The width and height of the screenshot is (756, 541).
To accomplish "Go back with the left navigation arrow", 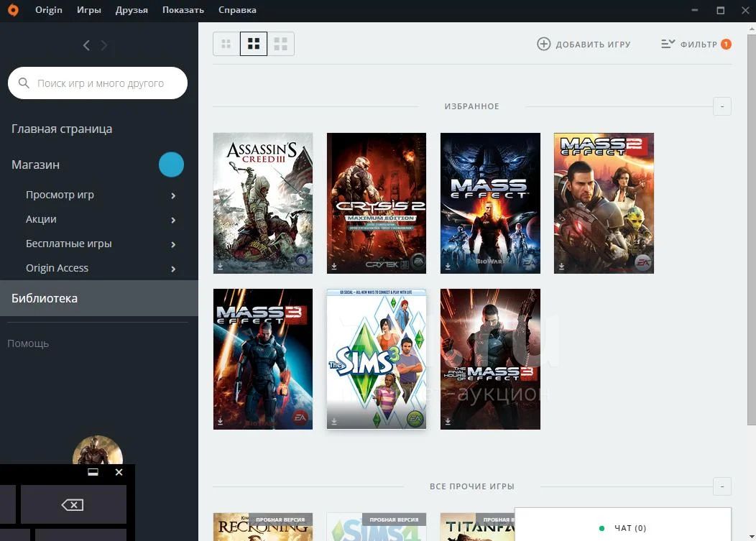I will (86, 45).
